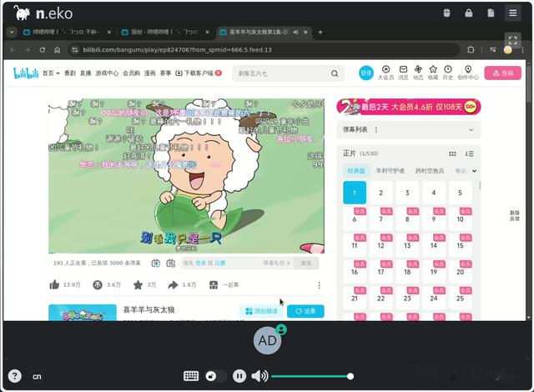Viewport: 534px width, 392px height.
Task: Like the video with thumbs-up icon
Action: (x=54, y=284)
